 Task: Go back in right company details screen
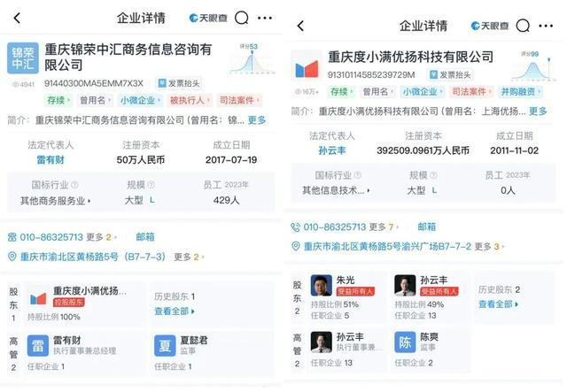pyautogui.click(x=300, y=26)
